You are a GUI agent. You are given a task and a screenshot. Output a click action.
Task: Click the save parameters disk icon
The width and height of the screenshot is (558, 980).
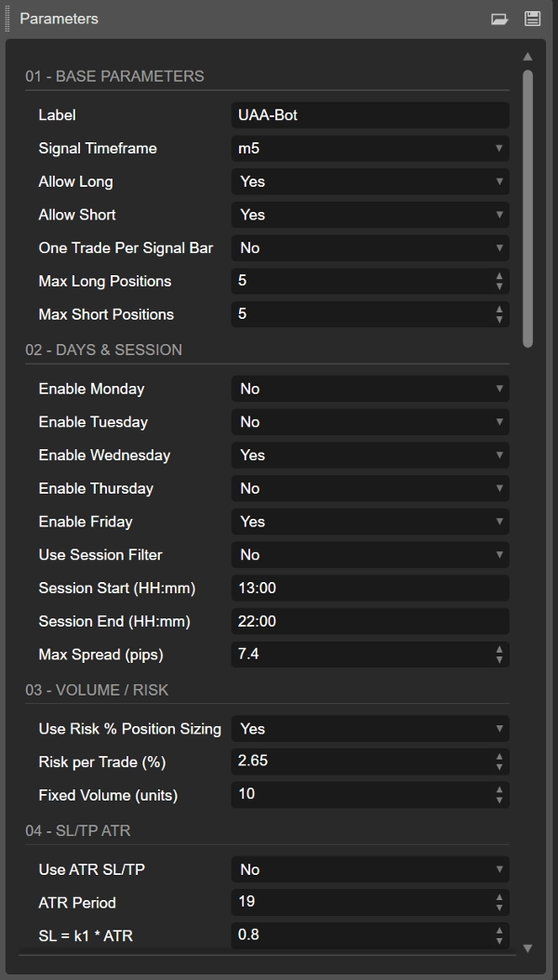pyautogui.click(x=532, y=19)
